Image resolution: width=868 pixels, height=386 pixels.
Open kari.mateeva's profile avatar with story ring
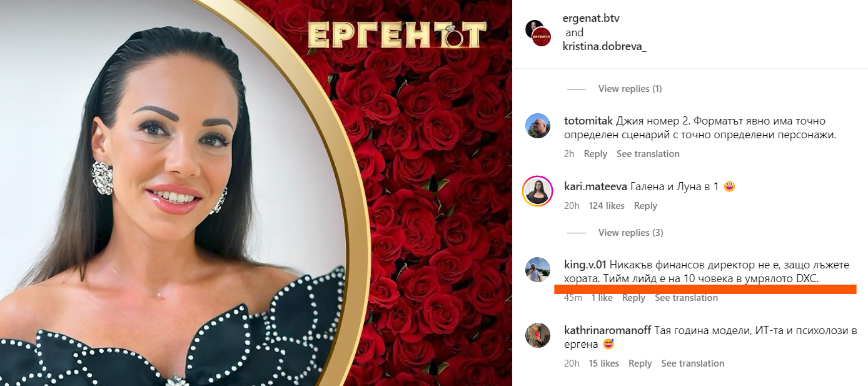tap(538, 191)
